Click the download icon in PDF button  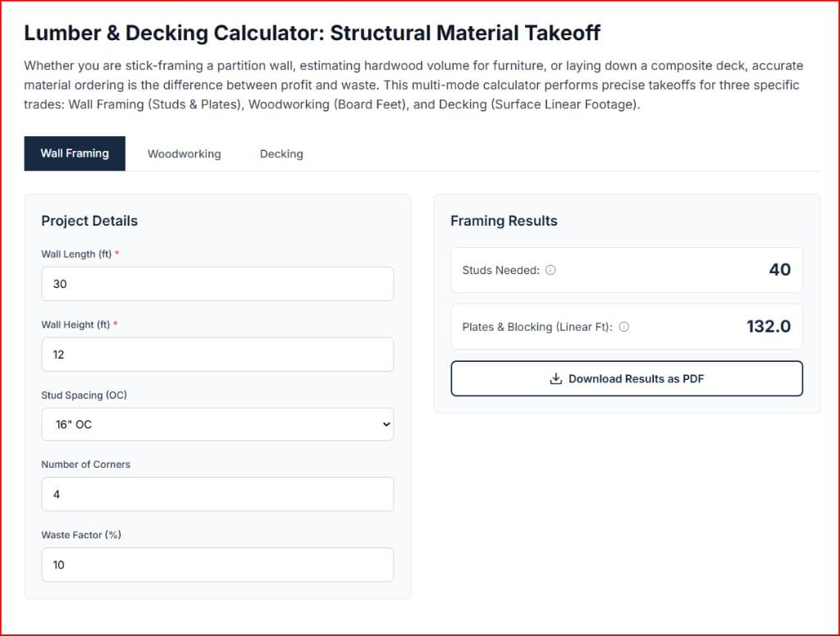click(x=556, y=379)
